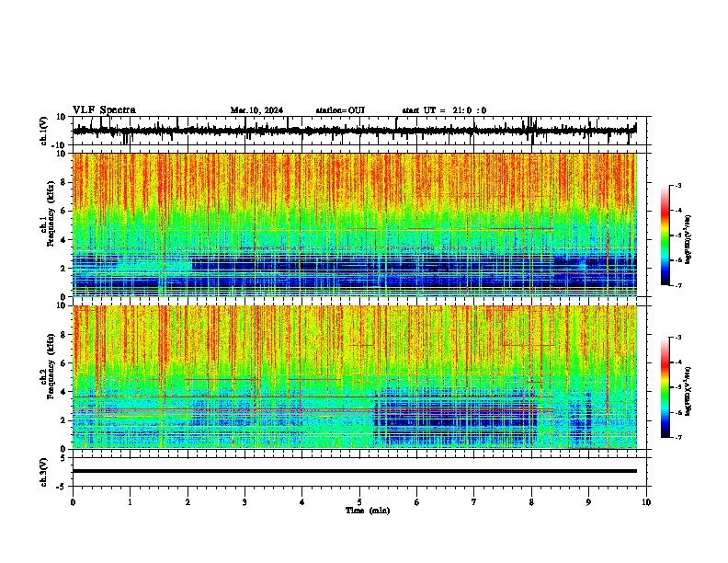
Task: Click time-axis tick label 4
Action: [x=302, y=502]
